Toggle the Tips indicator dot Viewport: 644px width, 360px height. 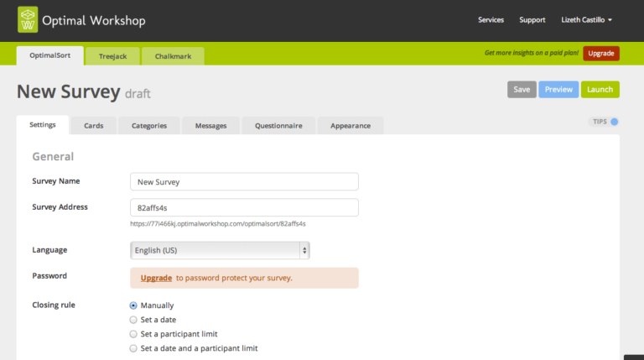tap(615, 122)
